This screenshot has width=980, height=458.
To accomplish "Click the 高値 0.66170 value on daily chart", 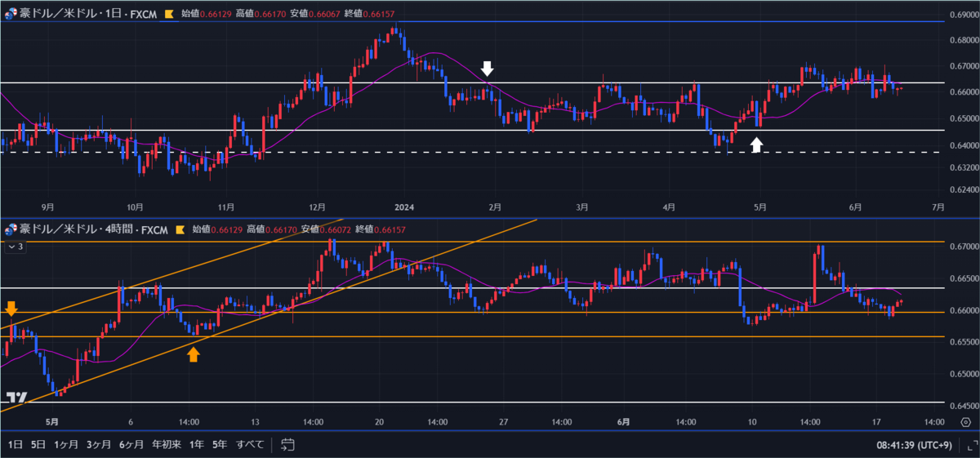I will (x=269, y=14).
